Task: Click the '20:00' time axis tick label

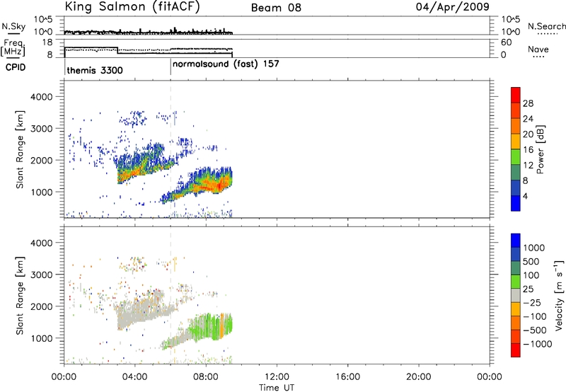Action: (x=418, y=377)
